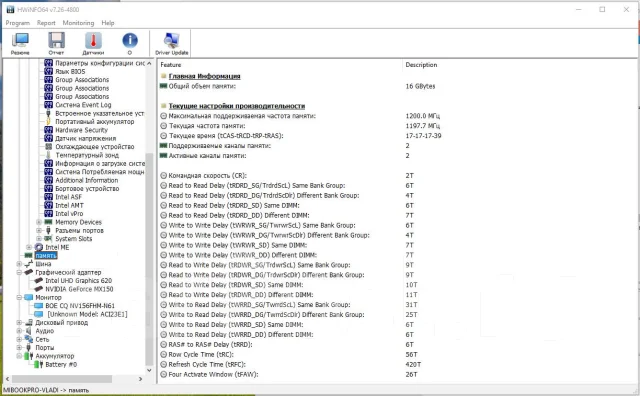Select the BOE CQ NV156FHM-N61 monitor
Screen dimensions: 640x396
click(80, 306)
